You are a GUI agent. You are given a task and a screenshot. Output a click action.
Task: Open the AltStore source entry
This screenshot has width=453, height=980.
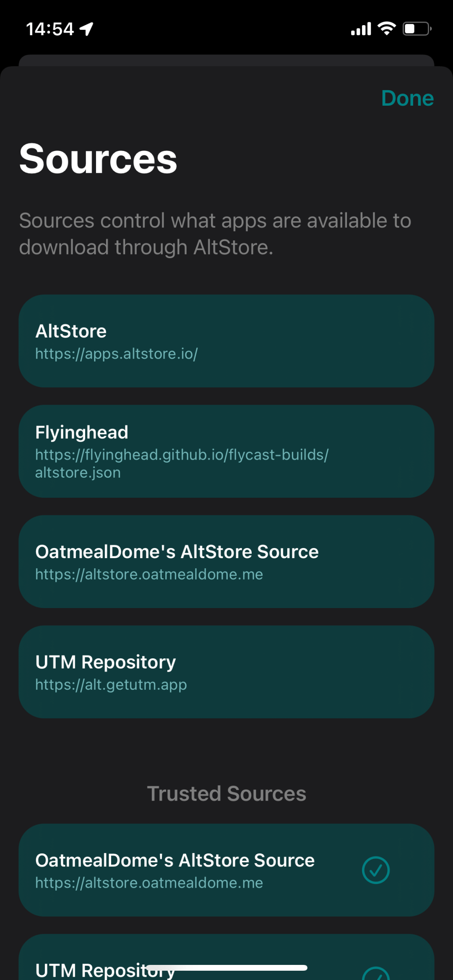click(x=226, y=341)
